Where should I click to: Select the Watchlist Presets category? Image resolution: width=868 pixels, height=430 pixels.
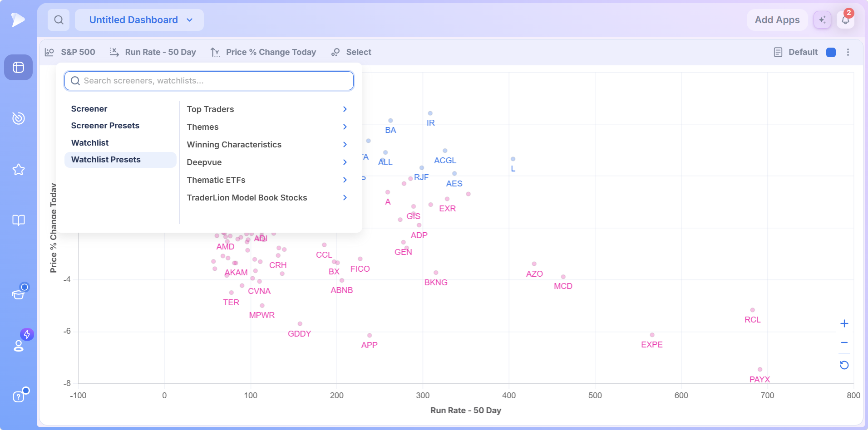tap(120, 160)
